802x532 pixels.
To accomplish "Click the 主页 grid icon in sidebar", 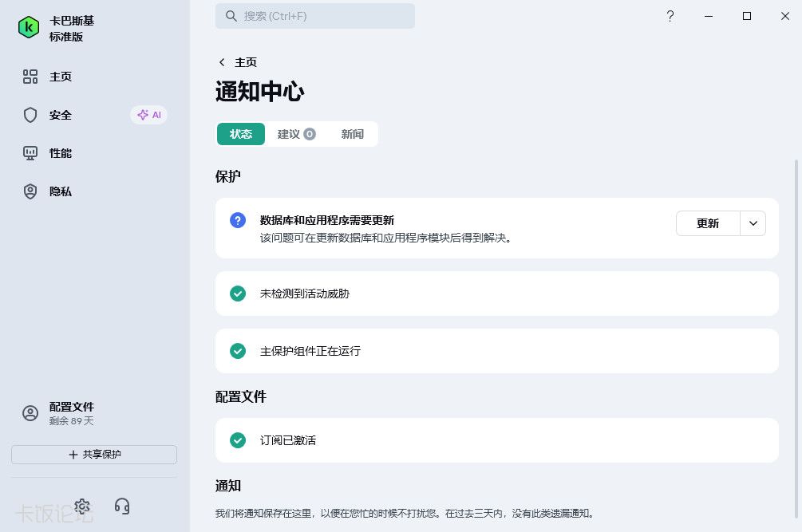I will 30,77.
